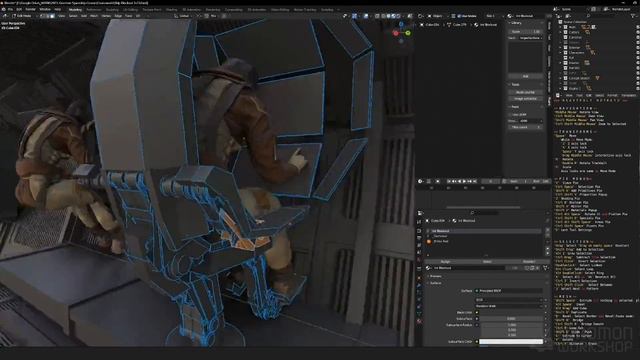Open the viewport Mesh menu
Image resolution: width=640 pixels, height=360 pixels.
point(94,16)
